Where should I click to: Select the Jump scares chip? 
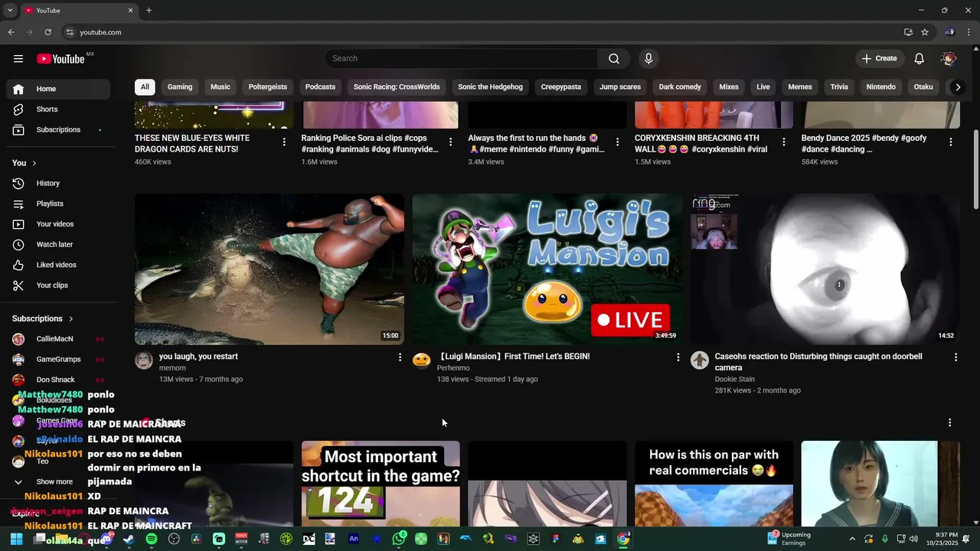click(x=620, y=87)
